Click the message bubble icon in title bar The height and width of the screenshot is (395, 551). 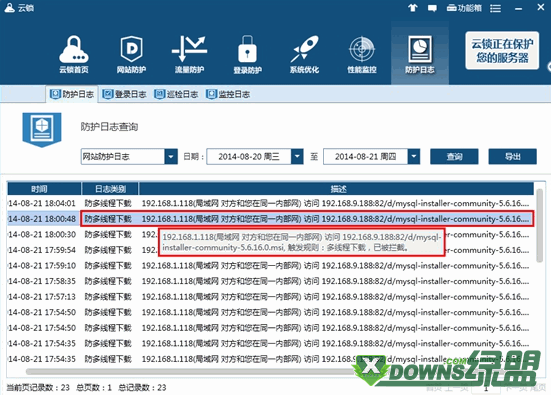[x=432, y=8]
